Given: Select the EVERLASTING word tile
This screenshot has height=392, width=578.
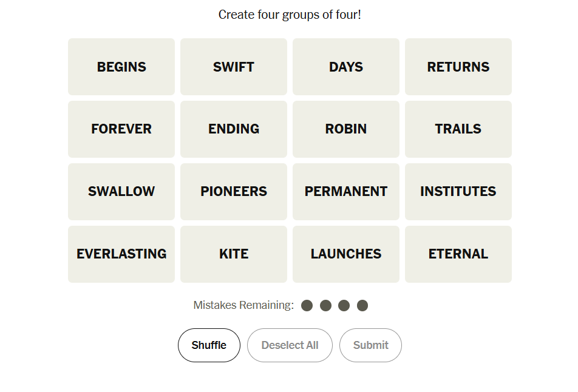Looking at the screenshot, I should (x=121, y=254).
